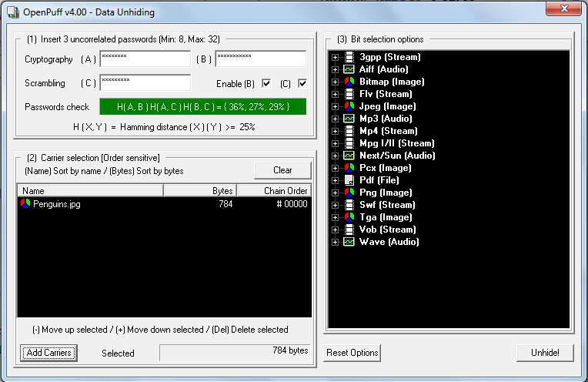Click the (B) password field
Viewport: 588px width, 382px height.
click(x=261, y=59)
